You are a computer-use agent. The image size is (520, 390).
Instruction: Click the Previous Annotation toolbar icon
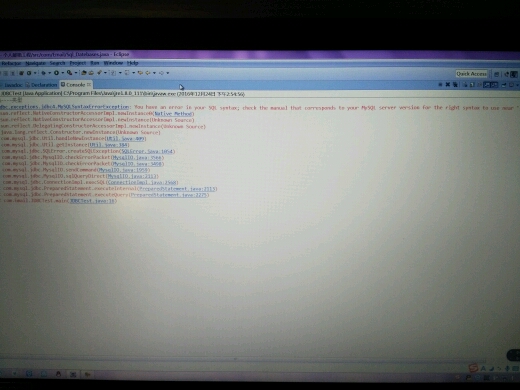[x=127, y=73]
